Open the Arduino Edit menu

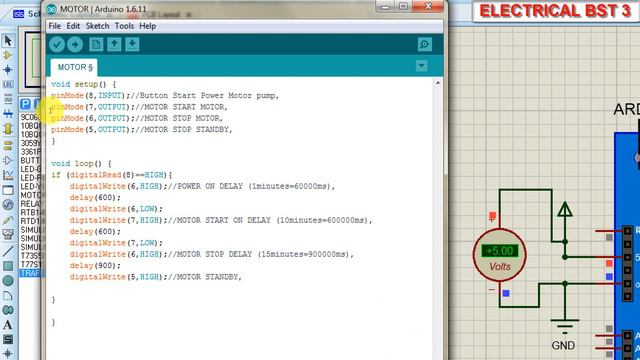coord(73,26)
